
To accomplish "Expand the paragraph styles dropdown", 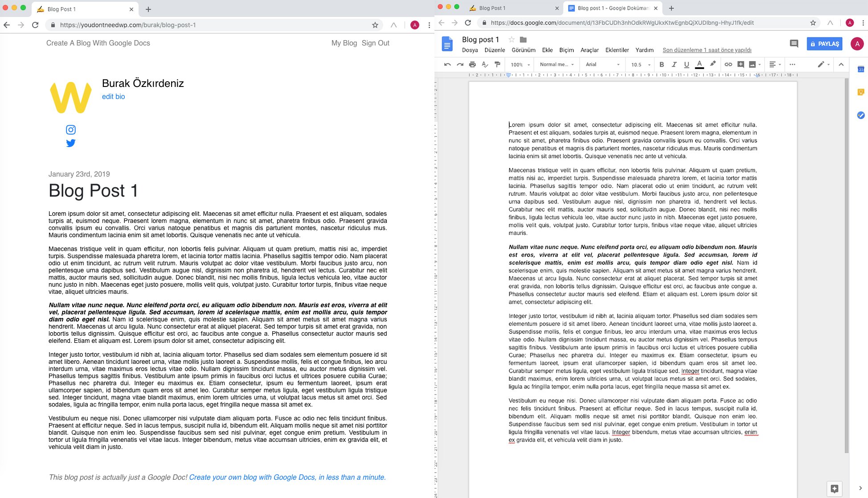I will point(555,64).
